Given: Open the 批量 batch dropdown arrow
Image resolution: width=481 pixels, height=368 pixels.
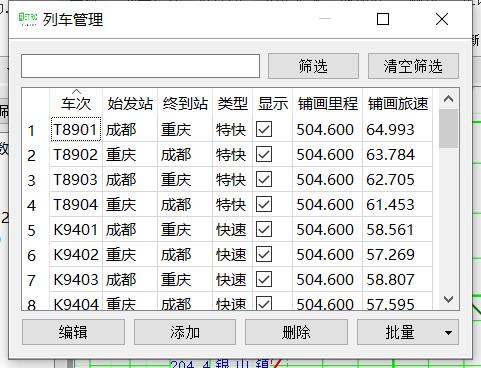Looking at the screenshot, I should coord(448,332).
